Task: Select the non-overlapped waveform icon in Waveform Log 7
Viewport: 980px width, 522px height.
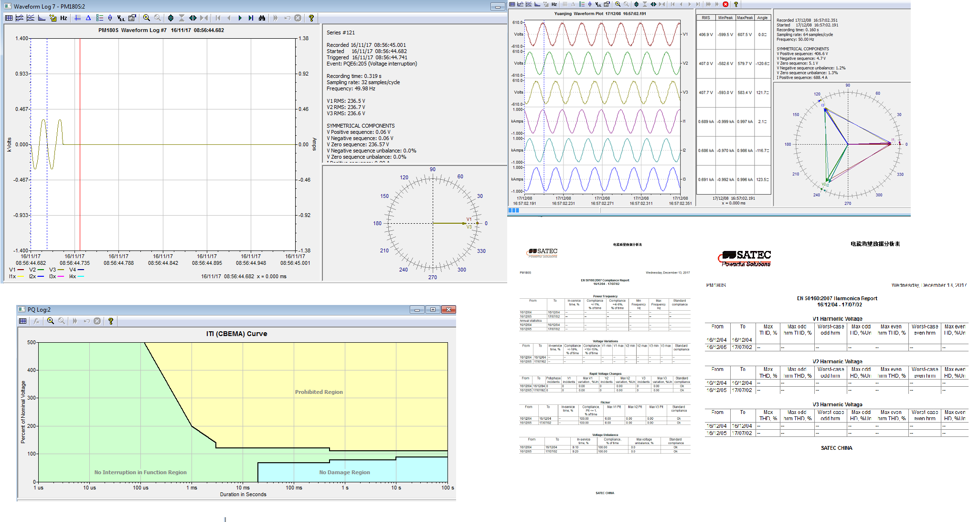Action: point(31,18)
